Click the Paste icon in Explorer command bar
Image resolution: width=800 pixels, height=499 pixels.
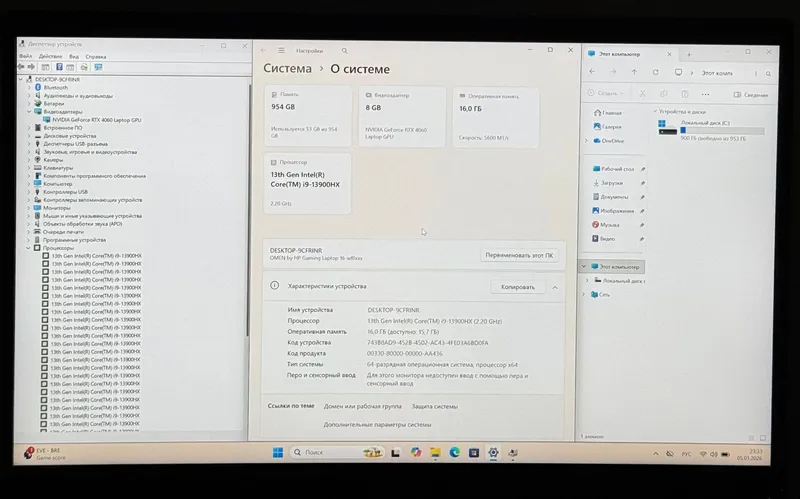[685, 94]
